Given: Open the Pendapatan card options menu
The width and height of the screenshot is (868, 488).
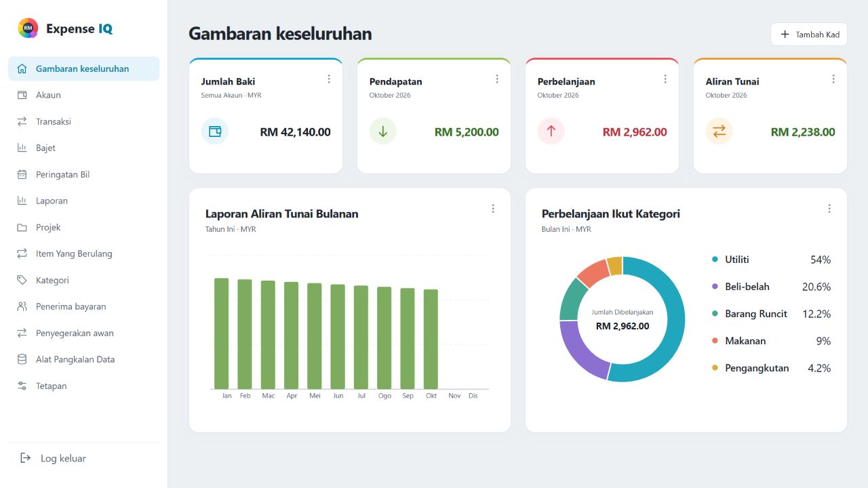Looking at the screenshot, I should coord(497,79).
